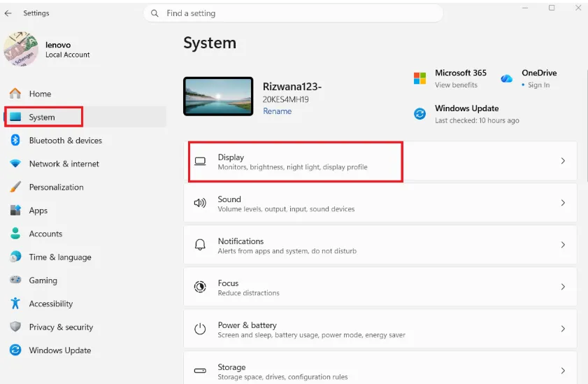The image size is (588, 384).
Task: Click the Rename link under PC name
Action: point(277,111)
